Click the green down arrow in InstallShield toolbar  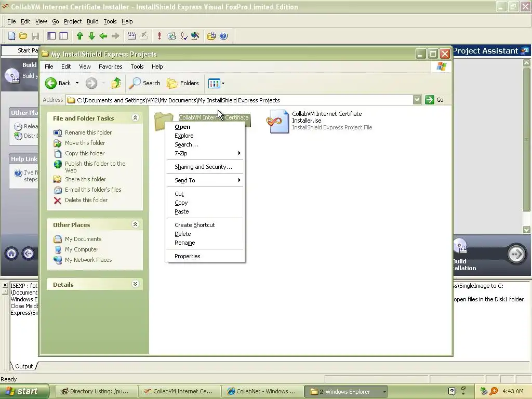91,36
